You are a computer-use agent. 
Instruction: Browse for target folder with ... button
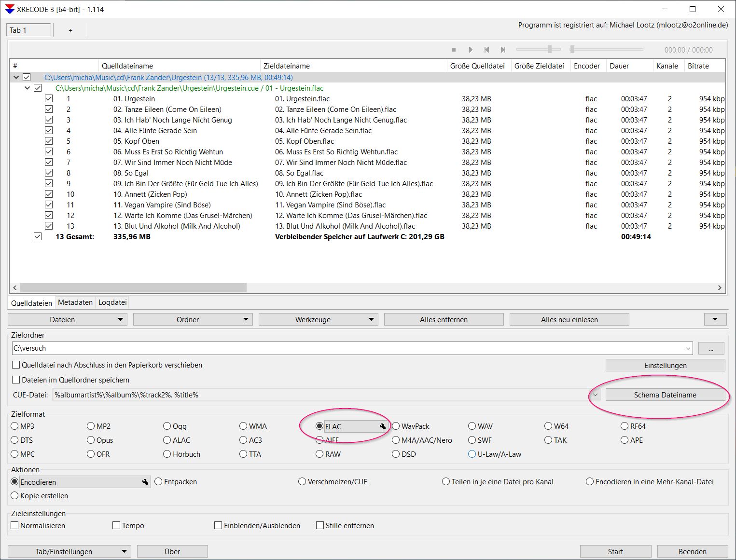(710, 348)
